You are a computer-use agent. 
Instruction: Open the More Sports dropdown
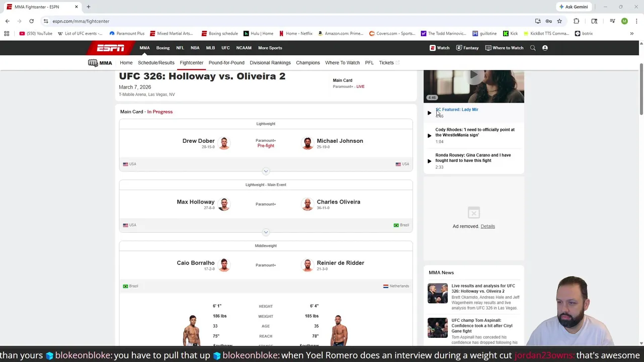pos(270,48)
